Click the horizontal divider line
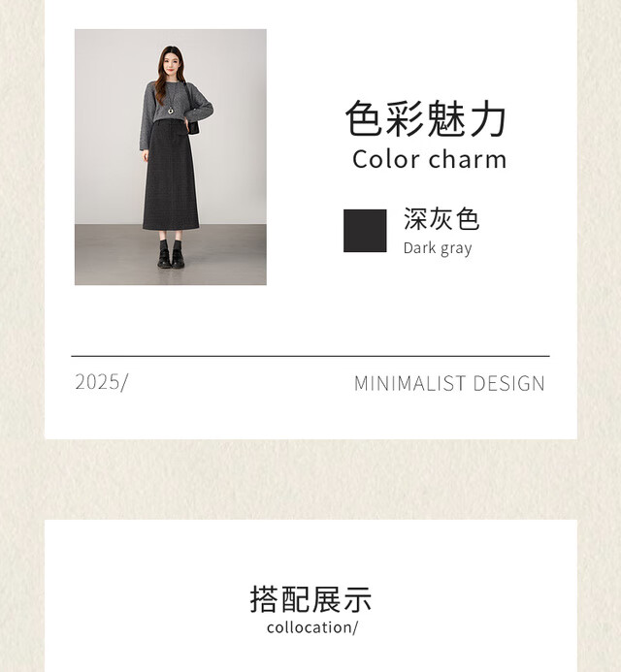The height and width of the screenshot is (672, 621). click(310, 356)
